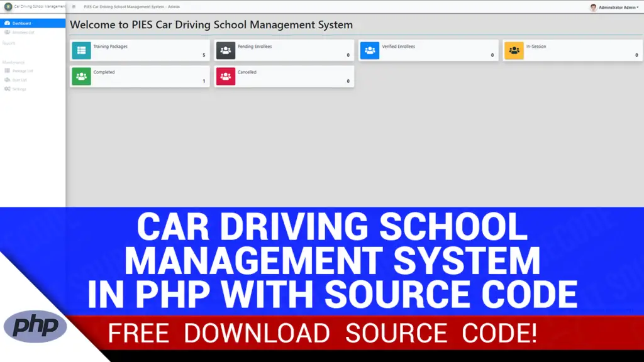This screenshot has height=362, width=644.
Task: Toggle the sidebar with the hamburger icon
Action: pos(73,7)
